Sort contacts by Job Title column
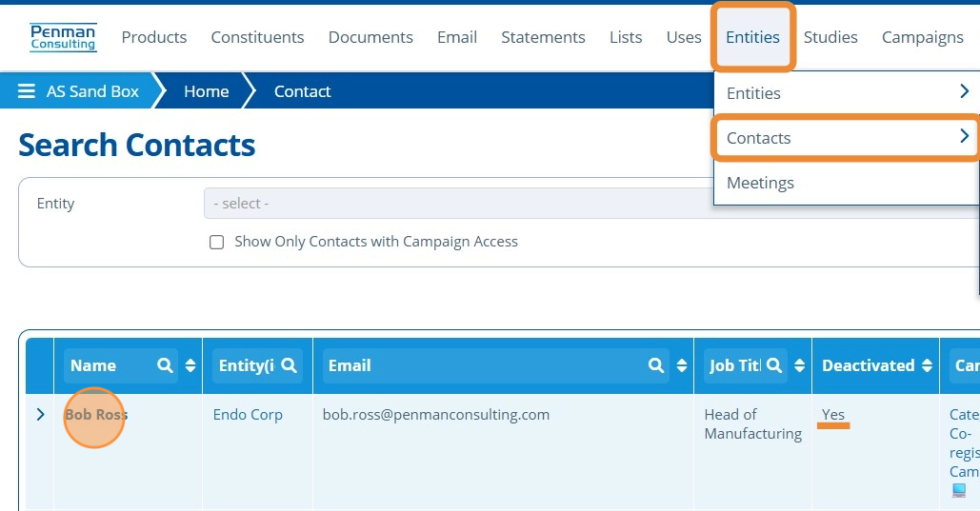This screenshot has height=511, width=980. 800,365
